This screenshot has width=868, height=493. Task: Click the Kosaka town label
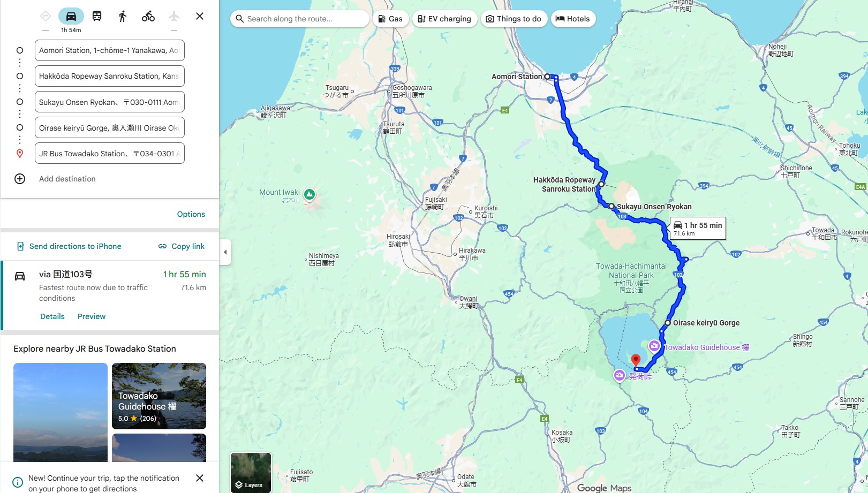click(562, 436)
